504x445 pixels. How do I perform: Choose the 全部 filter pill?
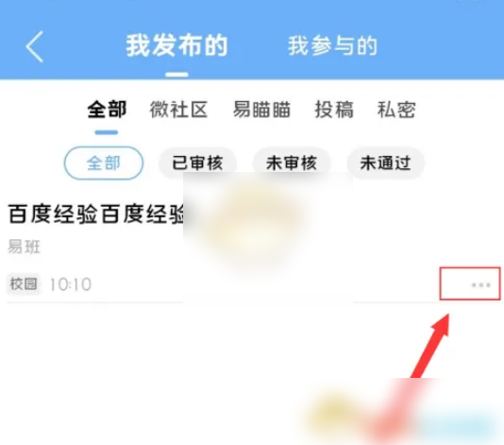click(x=104, y=163)
